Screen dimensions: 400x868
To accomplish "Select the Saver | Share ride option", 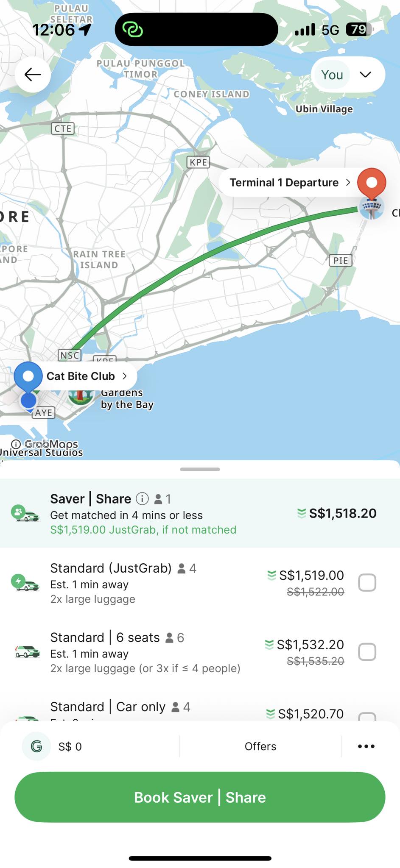I will 199,513.
